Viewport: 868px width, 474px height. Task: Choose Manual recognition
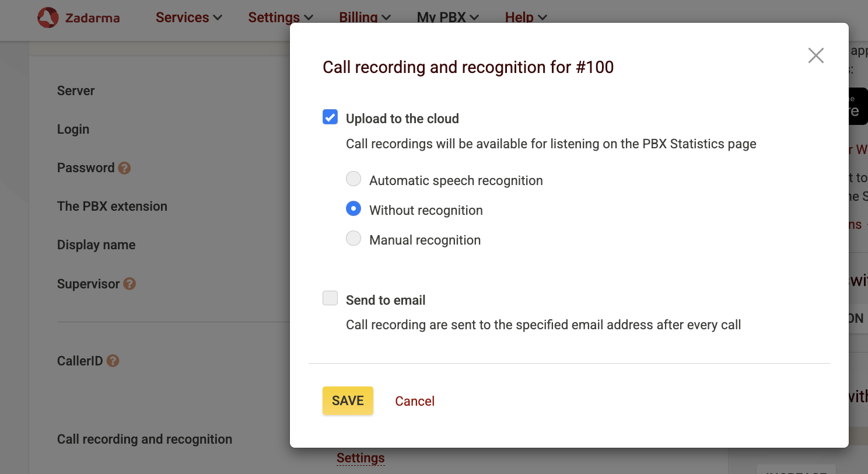353,238
